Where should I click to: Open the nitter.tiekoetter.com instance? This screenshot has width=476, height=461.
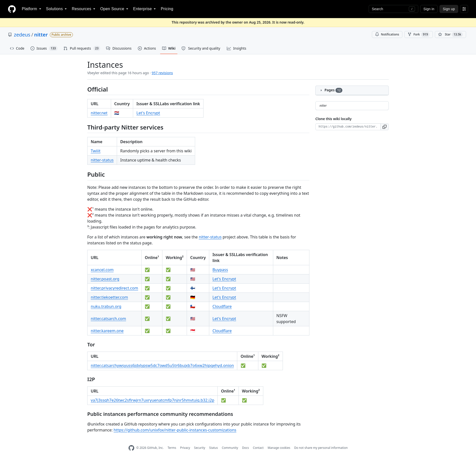point(109,297)
